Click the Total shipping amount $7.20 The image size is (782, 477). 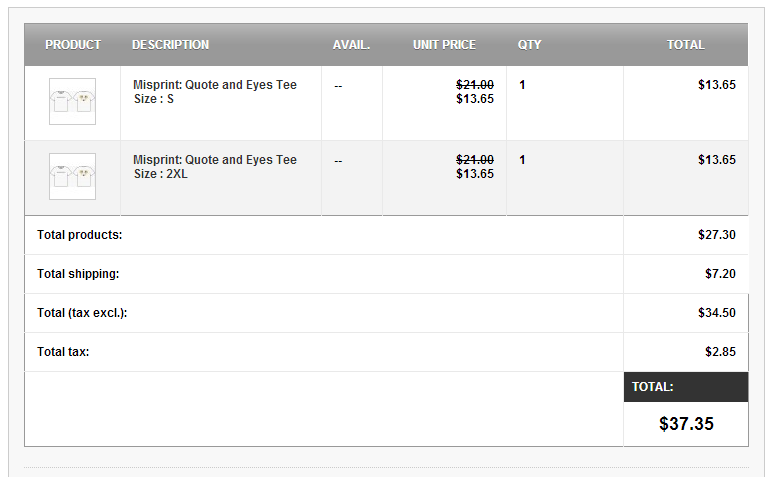pos(720,274)
